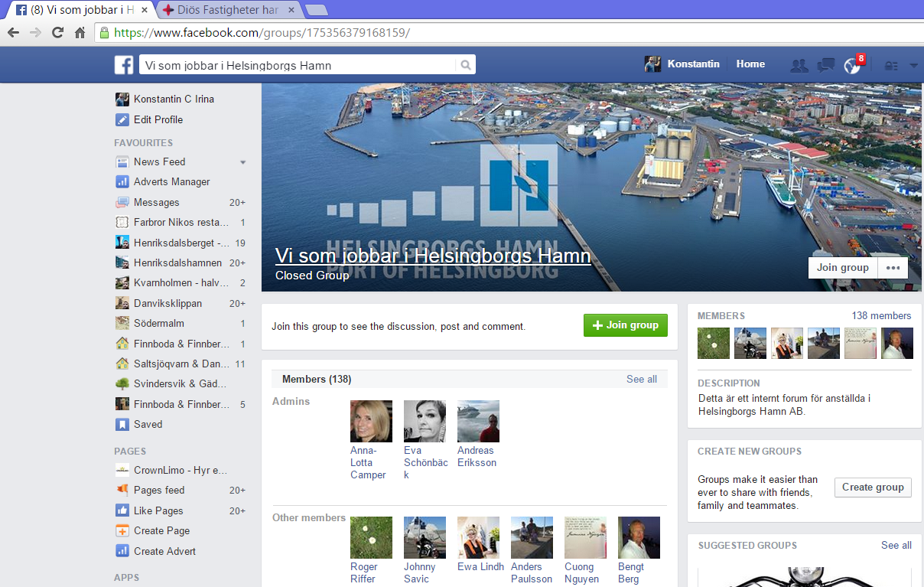924x587 pixels.
Task: Click the News Feed icon
Action: pos(122,161)
